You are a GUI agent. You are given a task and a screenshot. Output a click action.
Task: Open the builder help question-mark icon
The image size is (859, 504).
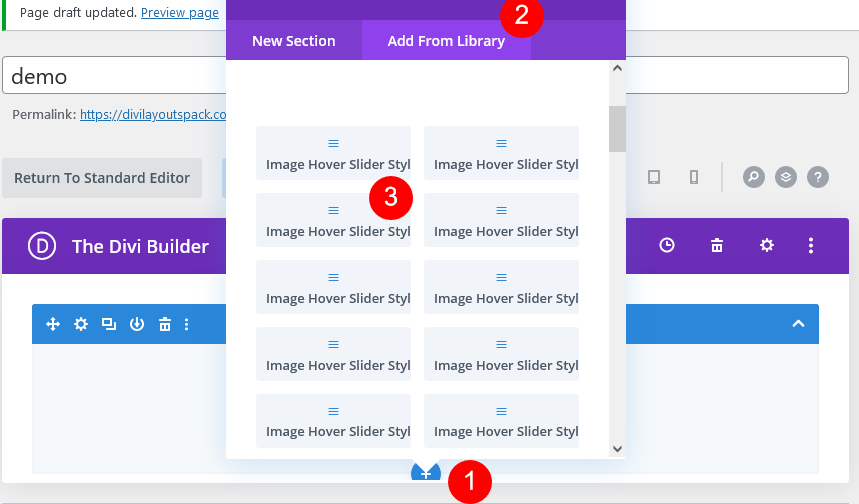click(x=818, y=177)
